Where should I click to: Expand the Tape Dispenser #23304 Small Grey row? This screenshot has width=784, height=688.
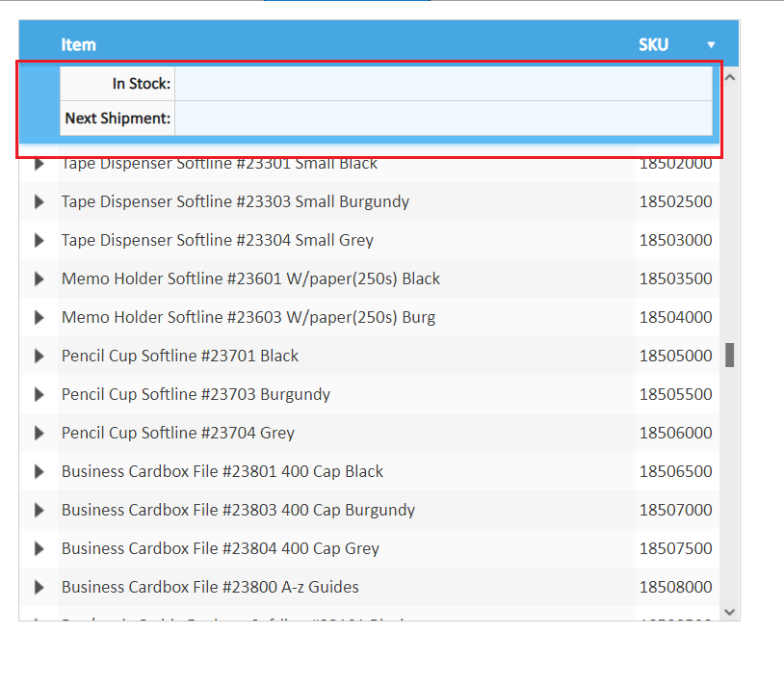[39, 240]
